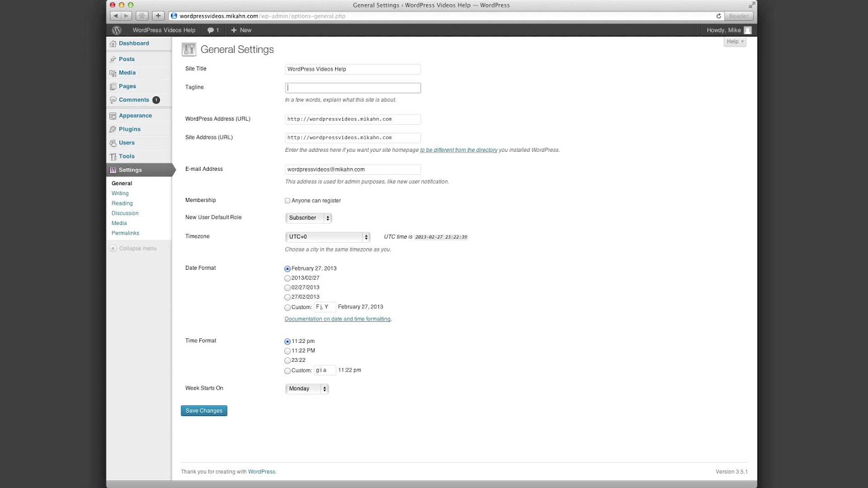Open the Discussion settings submenu
The width and height of the screenshot is (868, 488).
click(x=125, y=213)
